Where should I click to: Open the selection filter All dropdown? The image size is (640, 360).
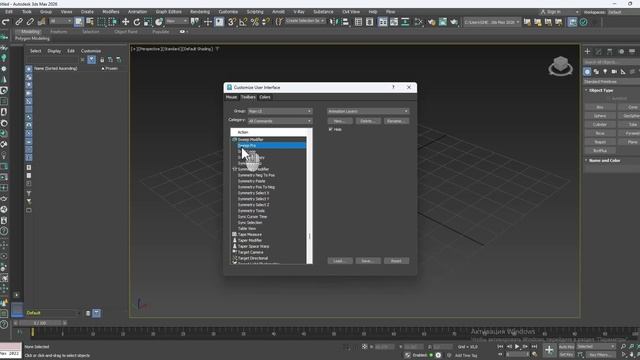pyautogui.click(x=61, y=21)
